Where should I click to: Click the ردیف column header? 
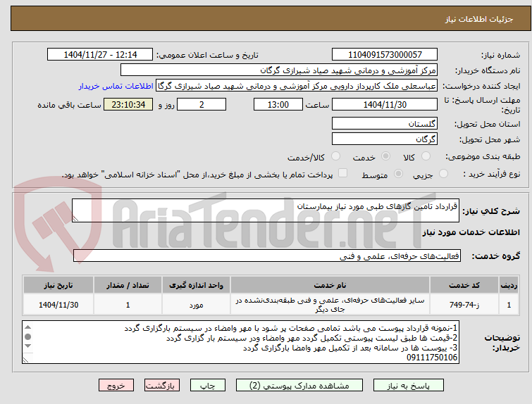coord(509,285)
